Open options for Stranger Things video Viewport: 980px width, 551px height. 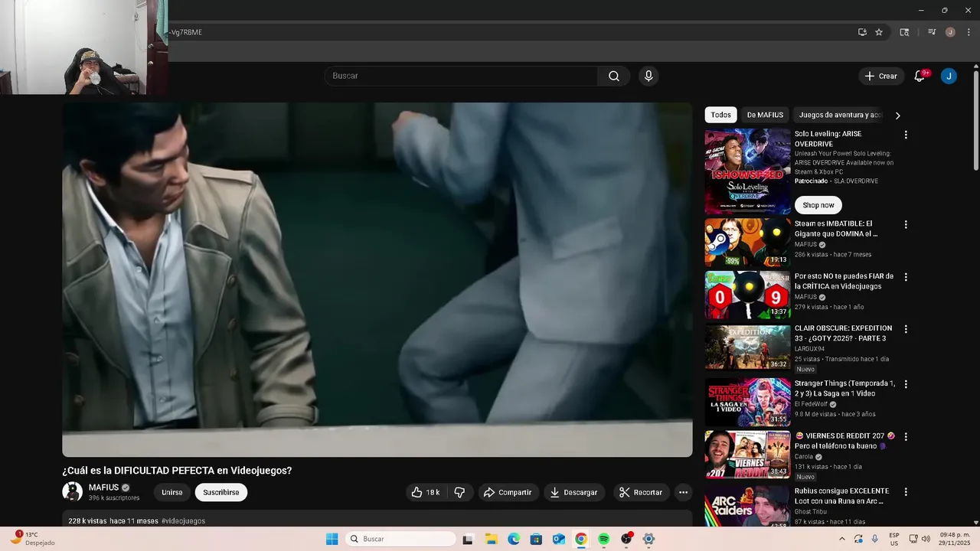coord(906,384)
